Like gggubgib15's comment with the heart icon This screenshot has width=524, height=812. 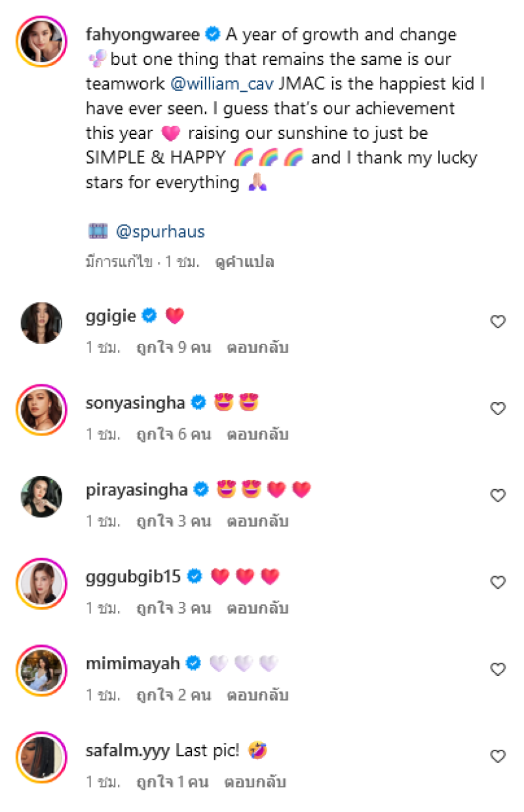coord(498,582)
